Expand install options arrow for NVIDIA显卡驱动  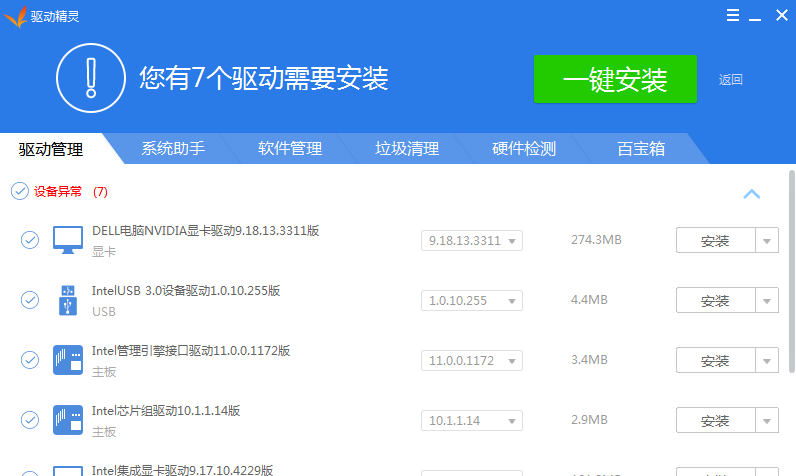coord(767,241)
